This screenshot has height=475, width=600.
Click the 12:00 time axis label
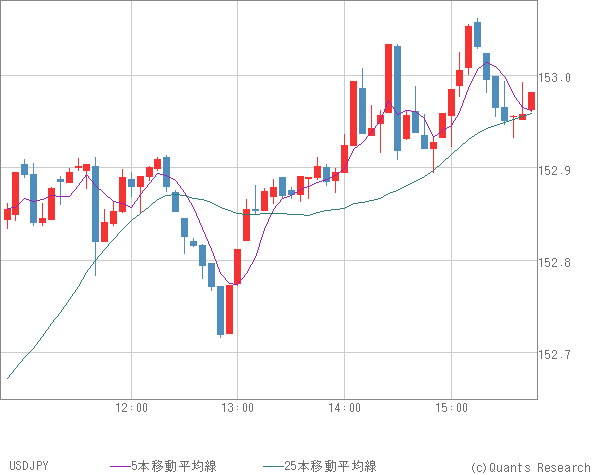[x=131, y=408]
